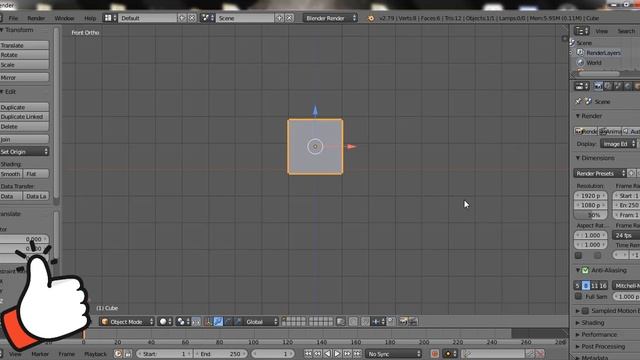This screenshot has width=640, height=360.
Task: Open the Window menu
Action: tap(64, 18)
